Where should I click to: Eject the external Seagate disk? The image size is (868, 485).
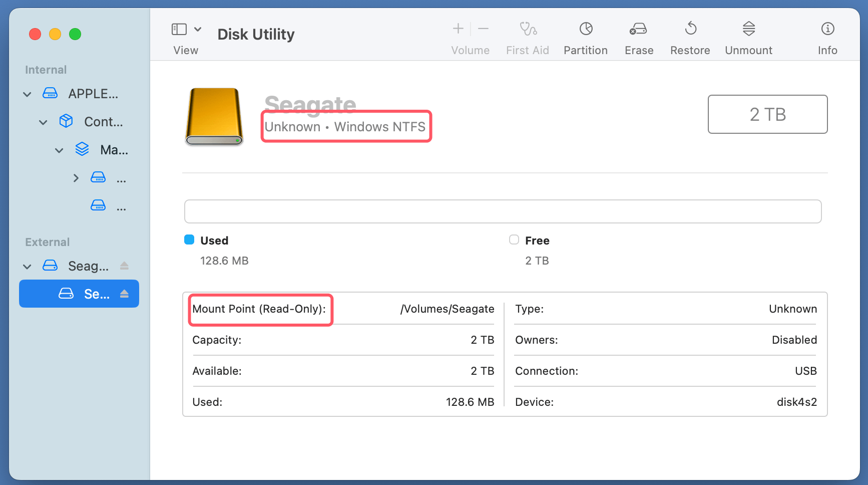pos(125,266)
